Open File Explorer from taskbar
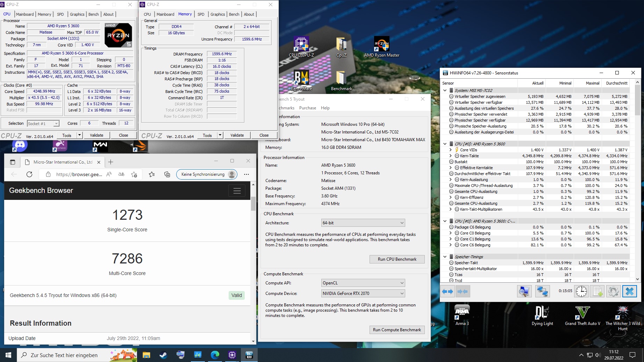 (146, 355)
